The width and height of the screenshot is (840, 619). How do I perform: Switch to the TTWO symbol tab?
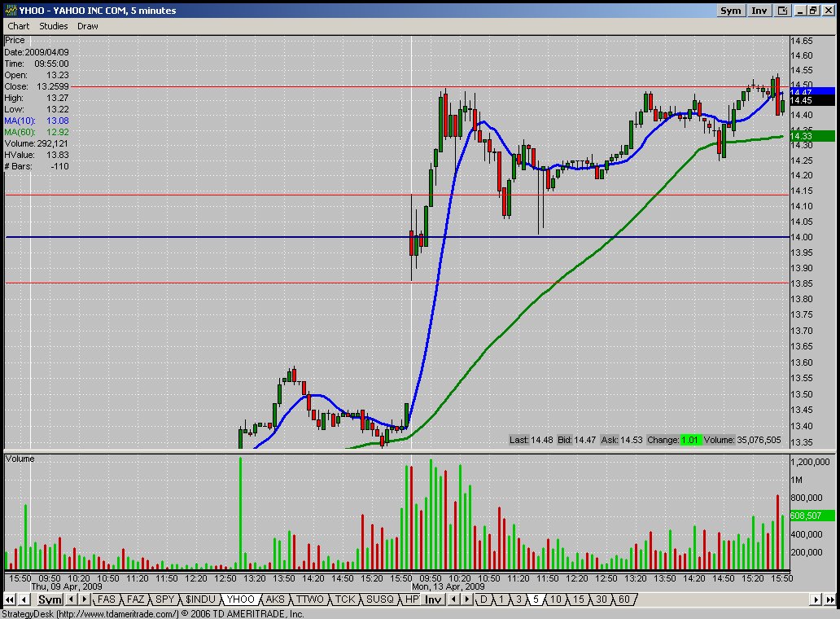pos(310,599)
